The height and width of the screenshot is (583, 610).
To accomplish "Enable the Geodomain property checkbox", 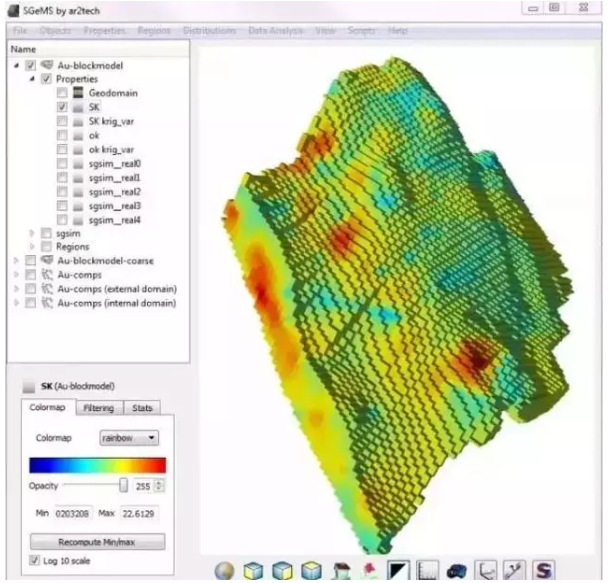I will point(63,93).
